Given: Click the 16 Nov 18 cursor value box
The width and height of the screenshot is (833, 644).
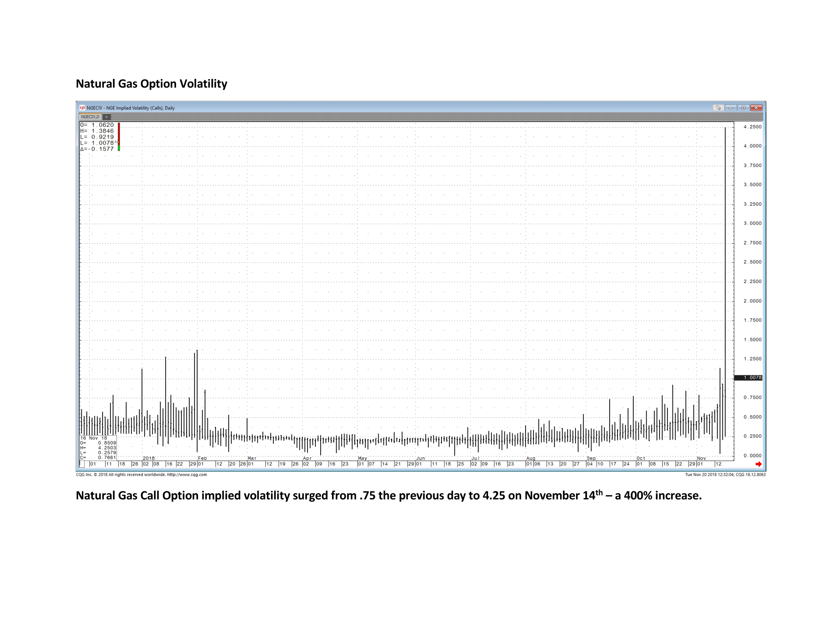Looking at the screenshot, I should [98, 447].
